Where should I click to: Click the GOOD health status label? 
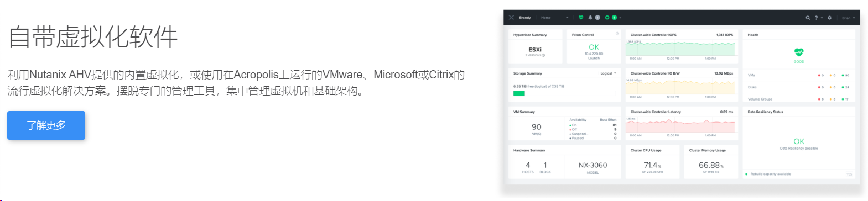point(799,62)
